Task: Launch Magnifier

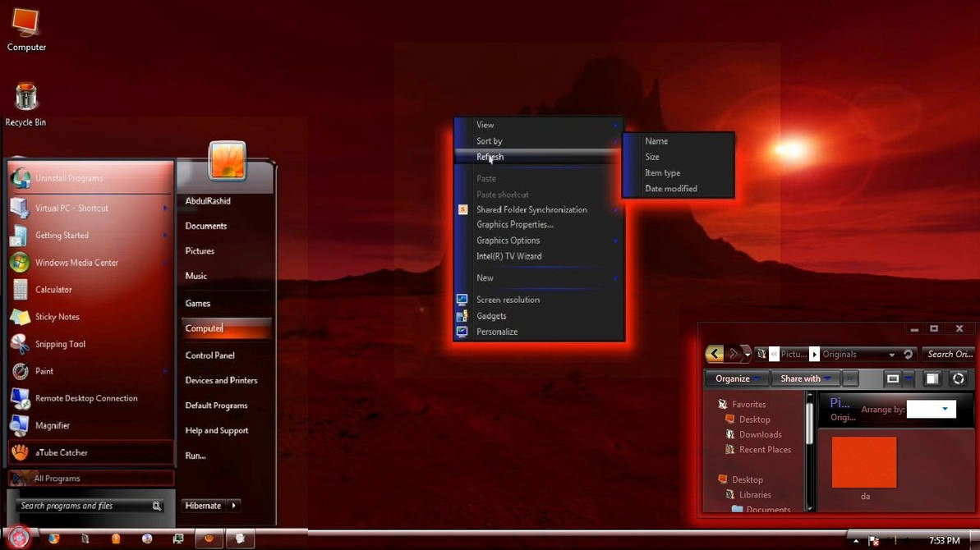Action: 90,425
